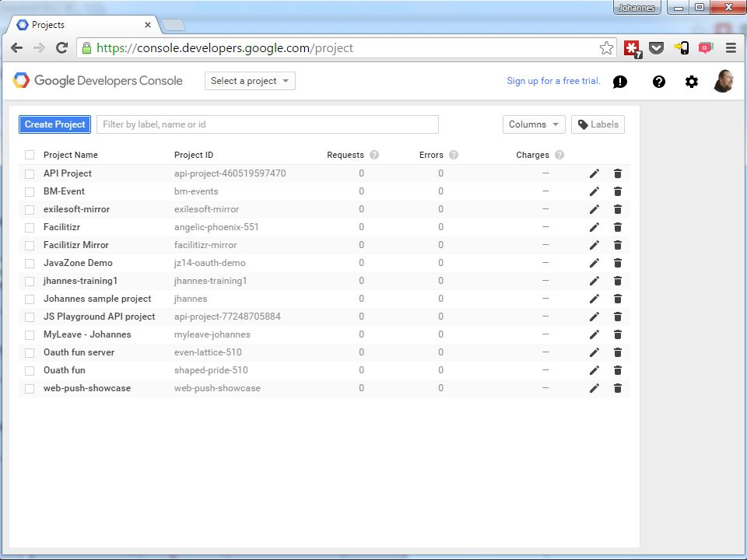Edit exilesoft-mirror via pencil icon
Image resolution: width=747 pixels, height=560 pixels.
(594, 209)
